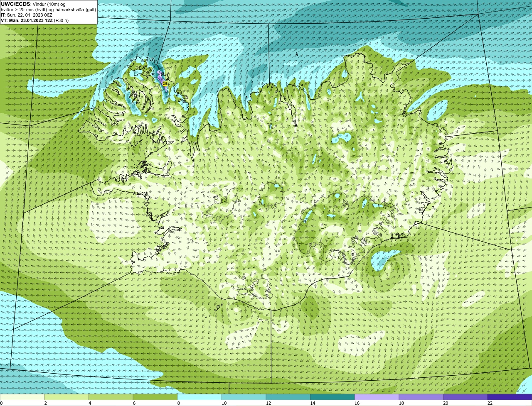Viewport: 532px width, 406px height.
Task: Click the 'Vindur (10m) og' legend text
Action: coord(49,4)
